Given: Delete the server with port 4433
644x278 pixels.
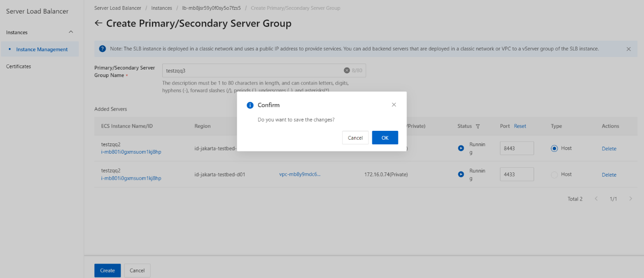Looking at the screenshot, I should coord(609,175).
